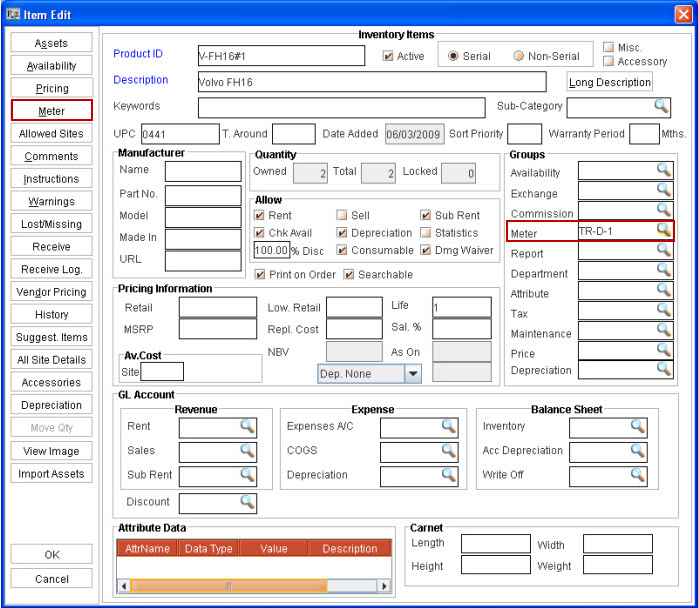This screenshot has width=698, height=608.
Task: Open the Pricing section
Action: pos(52,89)
